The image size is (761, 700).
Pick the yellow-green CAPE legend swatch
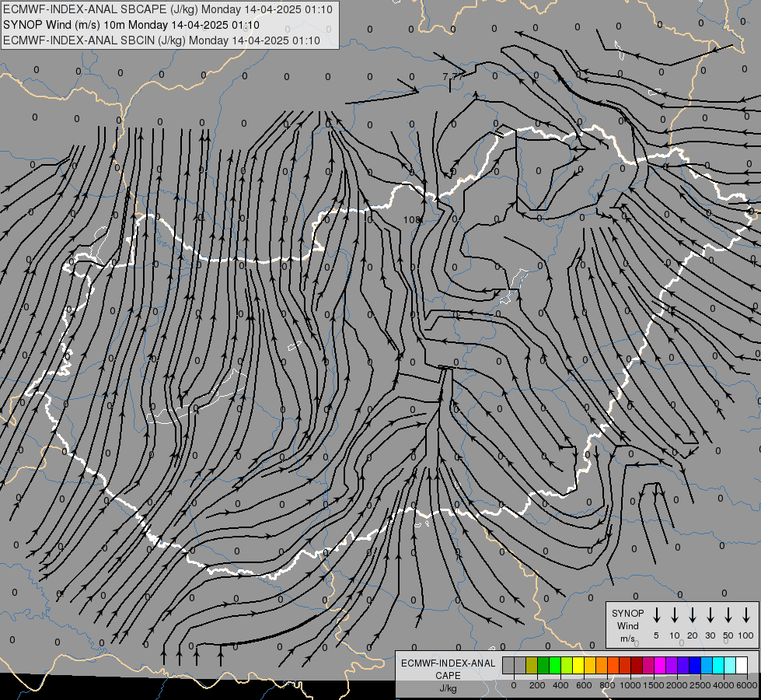(x=567, y=665)
